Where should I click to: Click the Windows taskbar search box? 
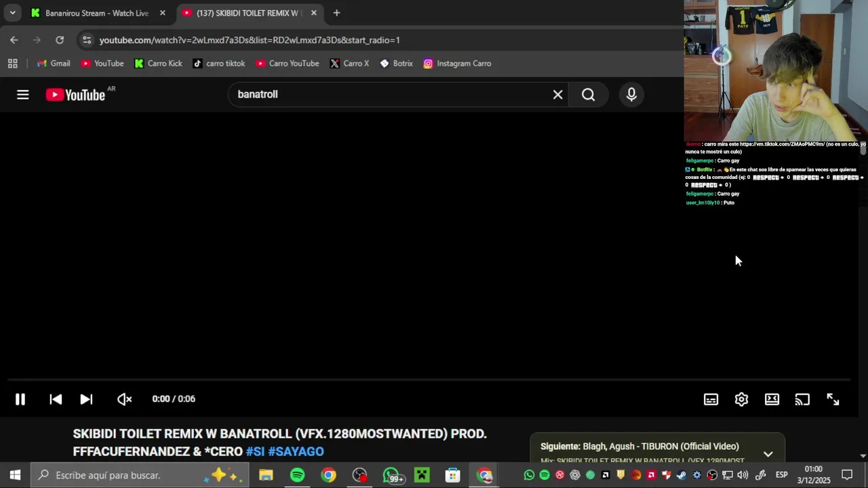click(140, 475)
